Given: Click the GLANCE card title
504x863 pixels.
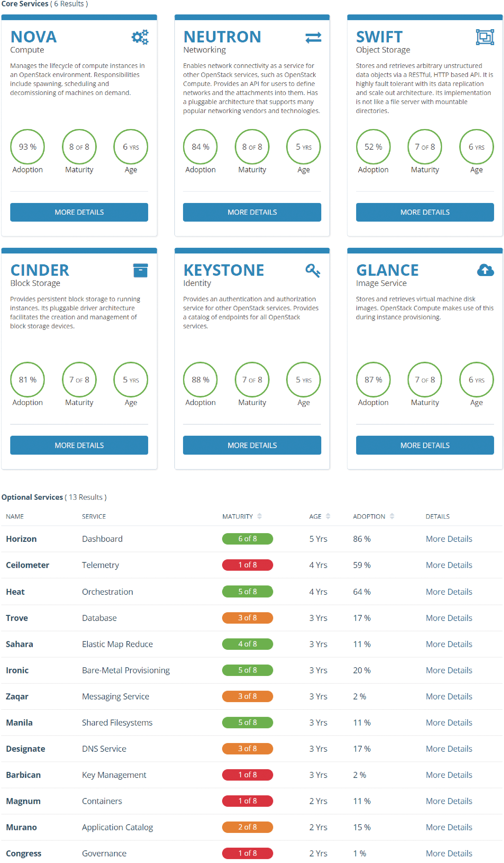Looking at the screenshot, I should click(387, 270).
